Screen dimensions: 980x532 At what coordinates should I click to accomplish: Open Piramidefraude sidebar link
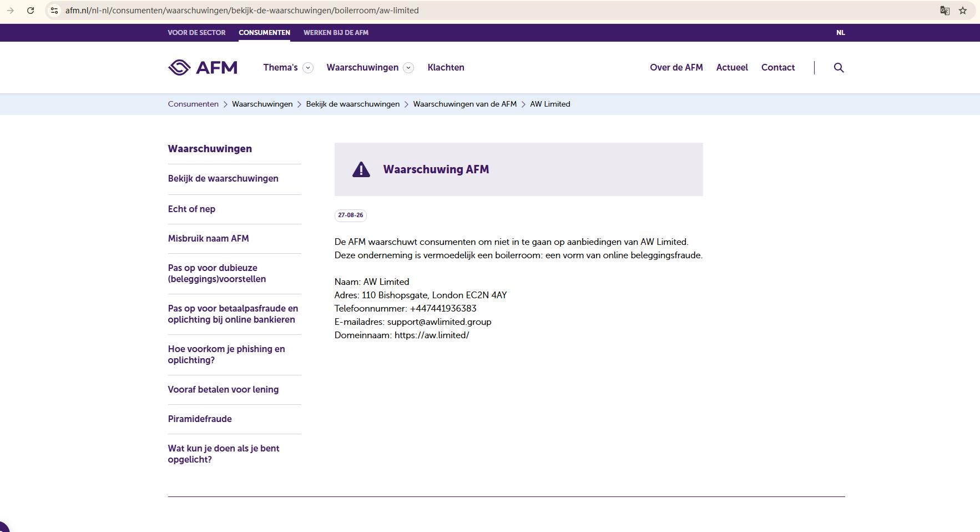pyautogui.click(x=200, y=419)
